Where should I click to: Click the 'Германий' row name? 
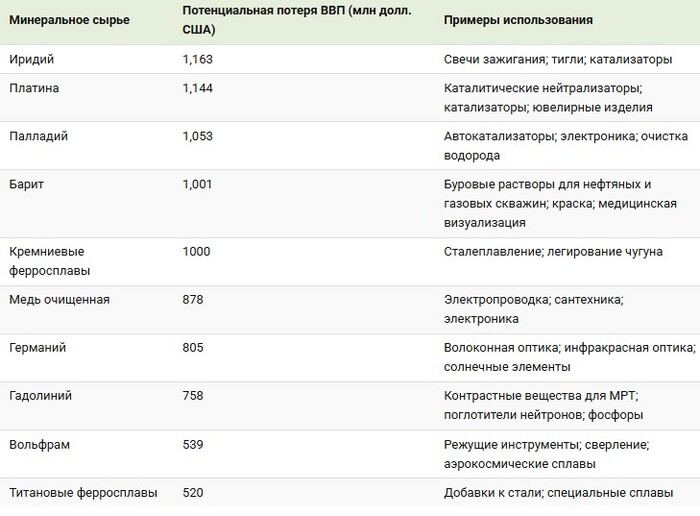36,347
